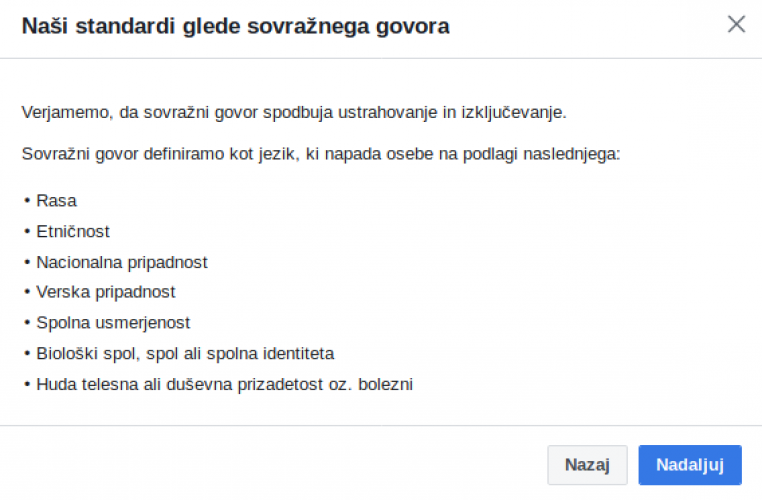Click the sentence starting Sovražni govor definiramo

click(x=321, y=155)
